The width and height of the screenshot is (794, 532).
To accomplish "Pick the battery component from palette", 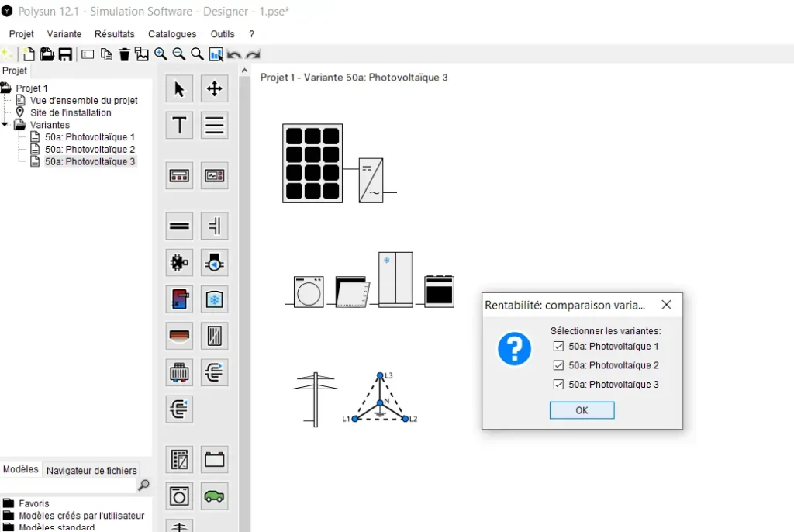I will click(x=214, y=460).
